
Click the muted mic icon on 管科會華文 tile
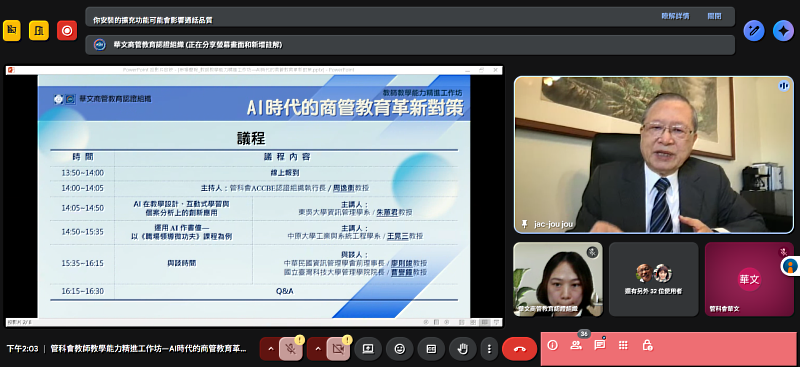pos(783,252)
